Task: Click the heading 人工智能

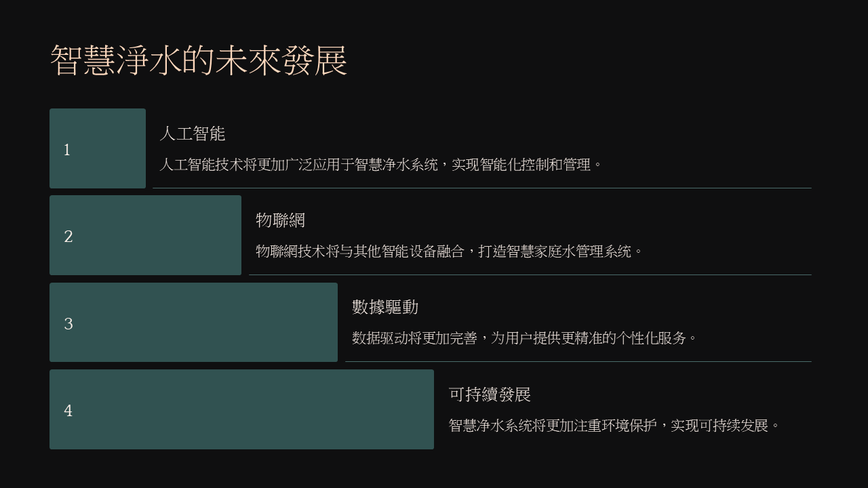Action: point(193,134)
